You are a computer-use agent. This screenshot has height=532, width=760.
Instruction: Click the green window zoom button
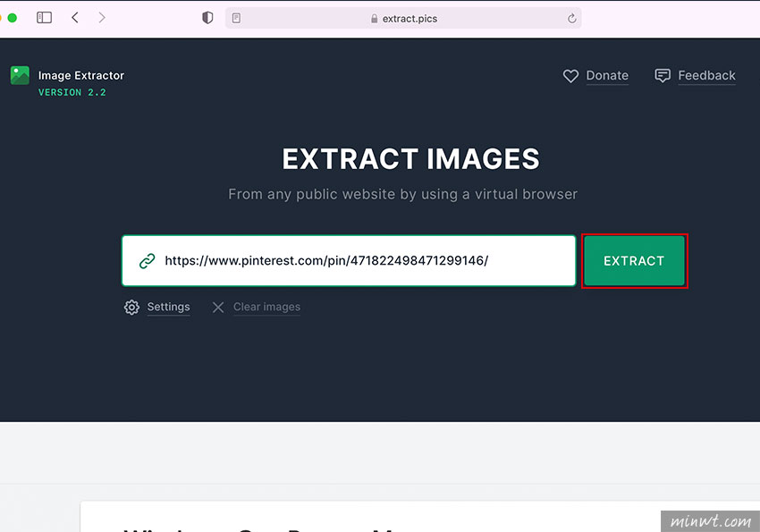[x=13, y=18]
